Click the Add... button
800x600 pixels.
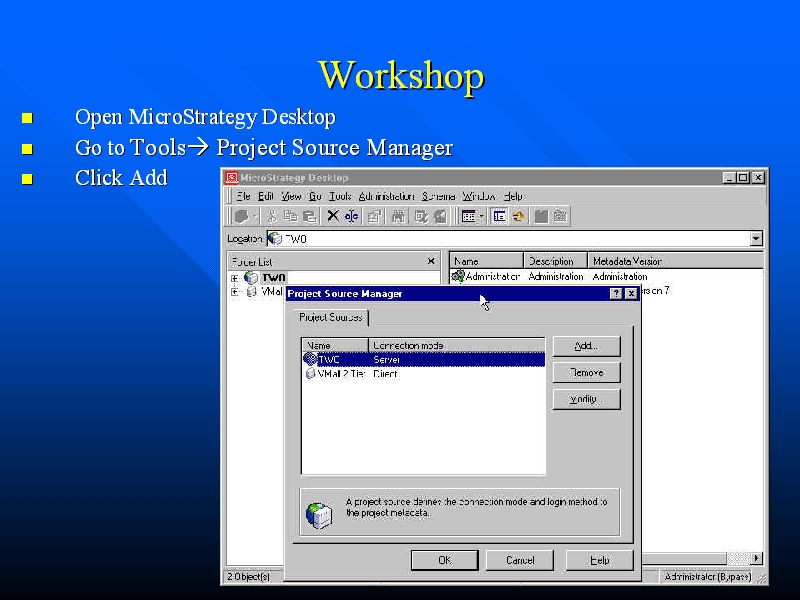(x=586, y=346)
